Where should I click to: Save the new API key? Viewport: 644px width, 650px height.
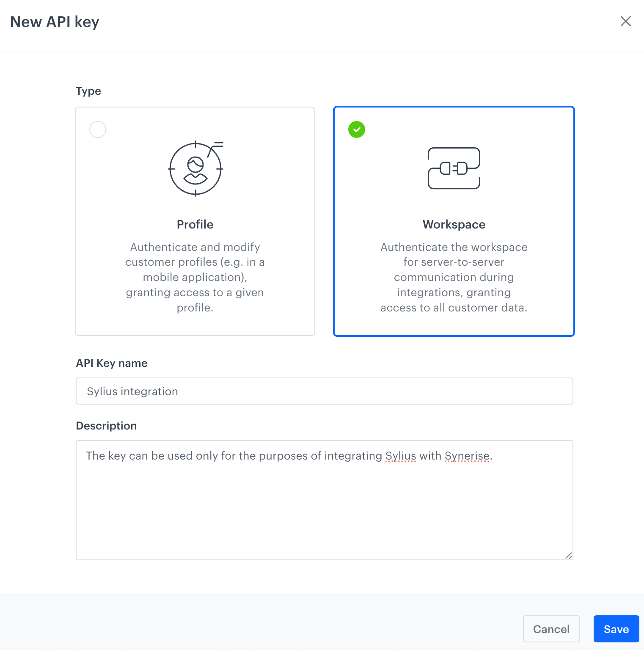(x=616, y=629)
